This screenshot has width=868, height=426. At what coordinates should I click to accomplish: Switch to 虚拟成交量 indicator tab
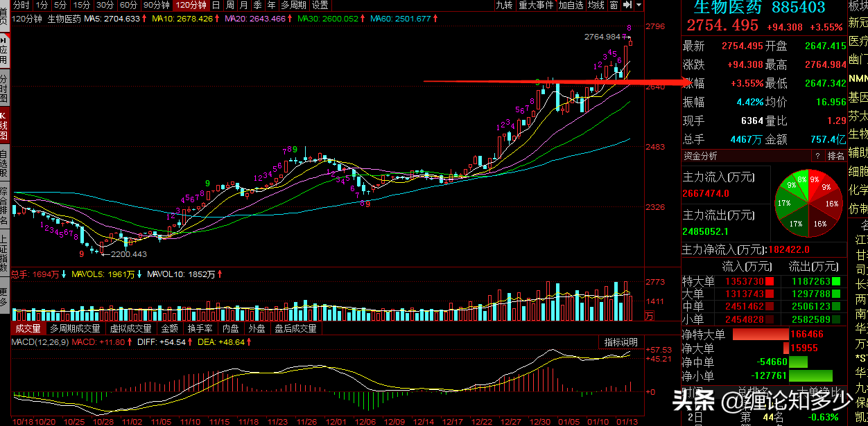(x=130, y=328)
